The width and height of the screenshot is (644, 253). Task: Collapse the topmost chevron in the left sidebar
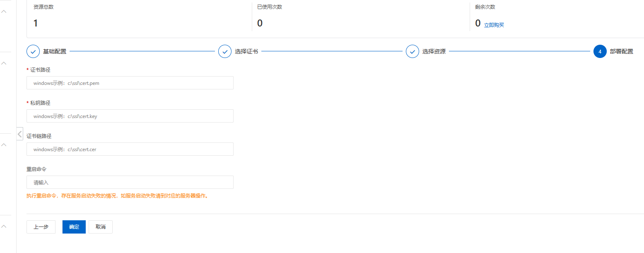click(x=4, y=12)
